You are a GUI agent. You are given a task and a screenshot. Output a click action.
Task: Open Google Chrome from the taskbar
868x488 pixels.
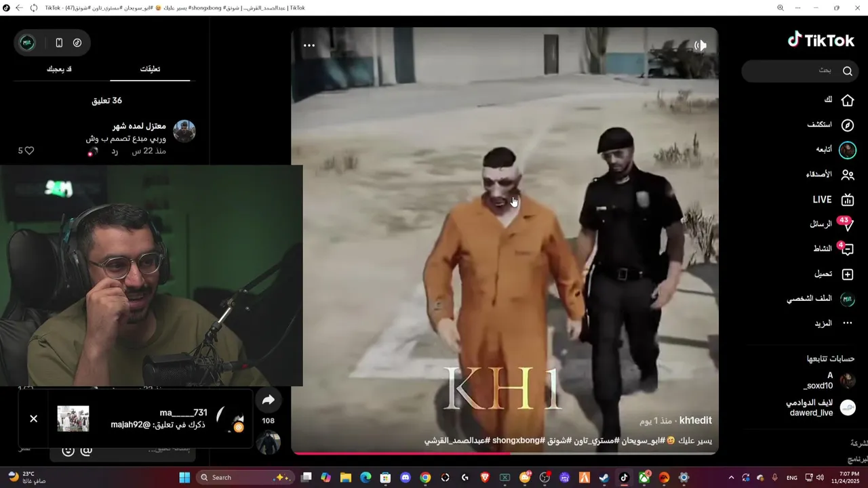(x=425, y=478)
